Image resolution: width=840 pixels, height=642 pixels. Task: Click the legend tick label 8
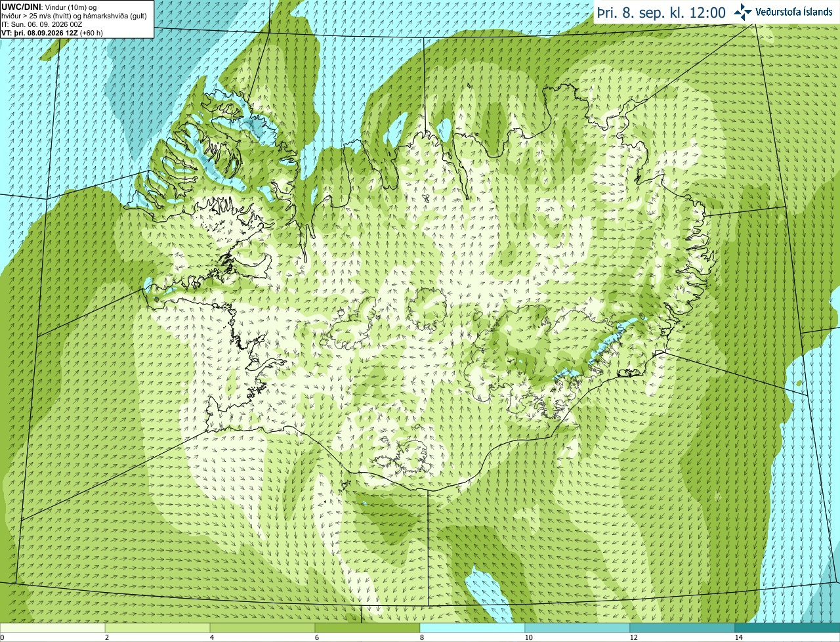[x=422, y=637]
